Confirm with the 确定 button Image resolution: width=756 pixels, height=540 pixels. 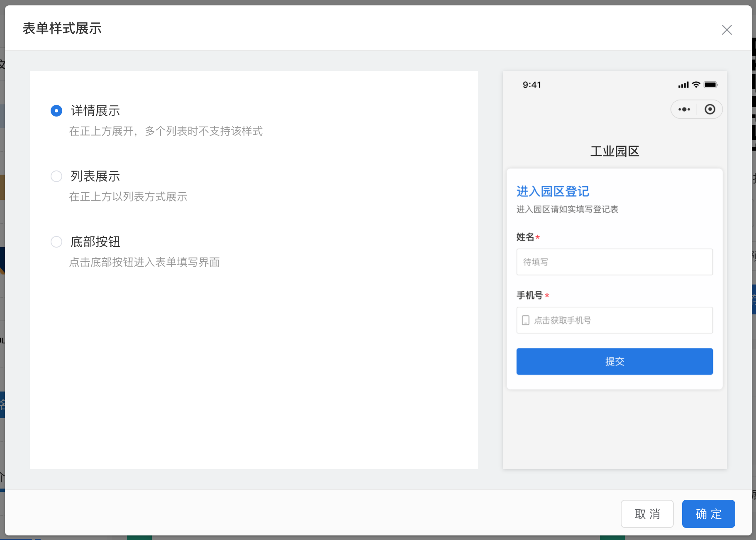tap(708, 514)
